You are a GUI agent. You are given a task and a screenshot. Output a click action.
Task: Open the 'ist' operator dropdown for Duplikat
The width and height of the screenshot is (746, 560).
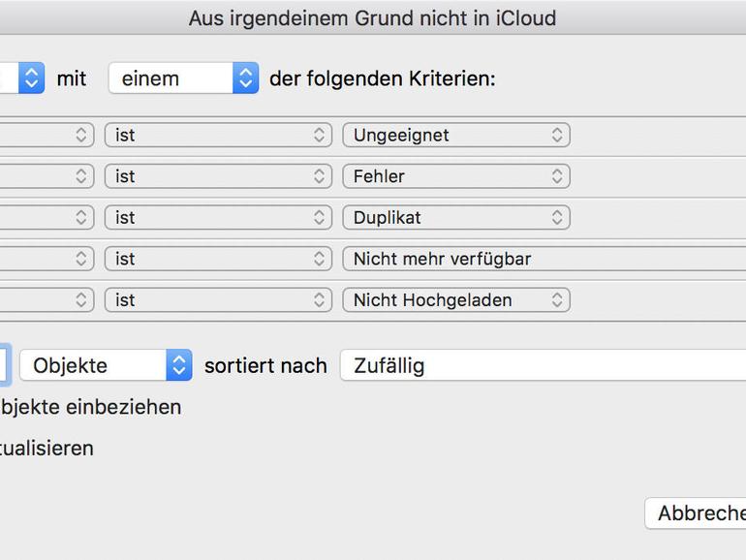tap(218, 217)
